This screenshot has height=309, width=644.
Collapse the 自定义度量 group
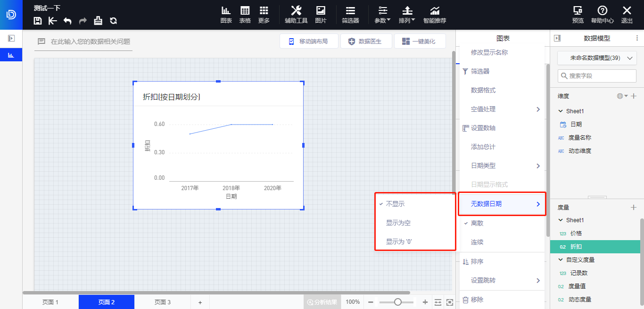click(x=561, y=259)
